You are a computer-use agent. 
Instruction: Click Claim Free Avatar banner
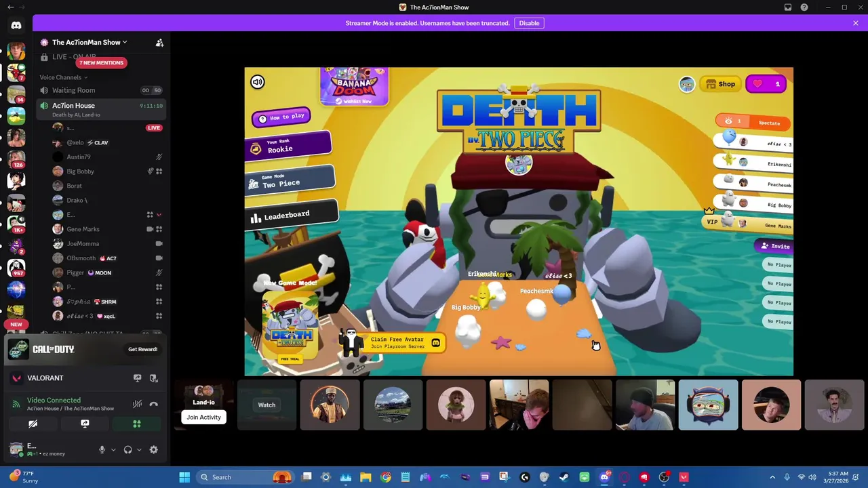pos(392,343)
